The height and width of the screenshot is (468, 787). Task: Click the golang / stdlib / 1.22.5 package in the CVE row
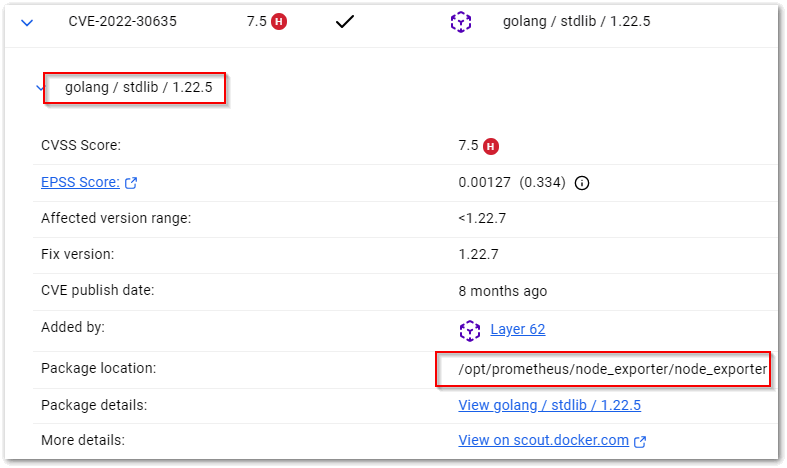click(576, 22)
